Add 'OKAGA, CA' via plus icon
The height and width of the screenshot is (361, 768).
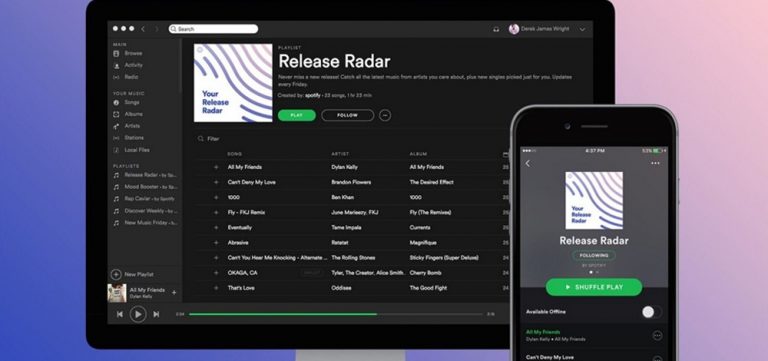pyautogui.click(x=216, y=273)
